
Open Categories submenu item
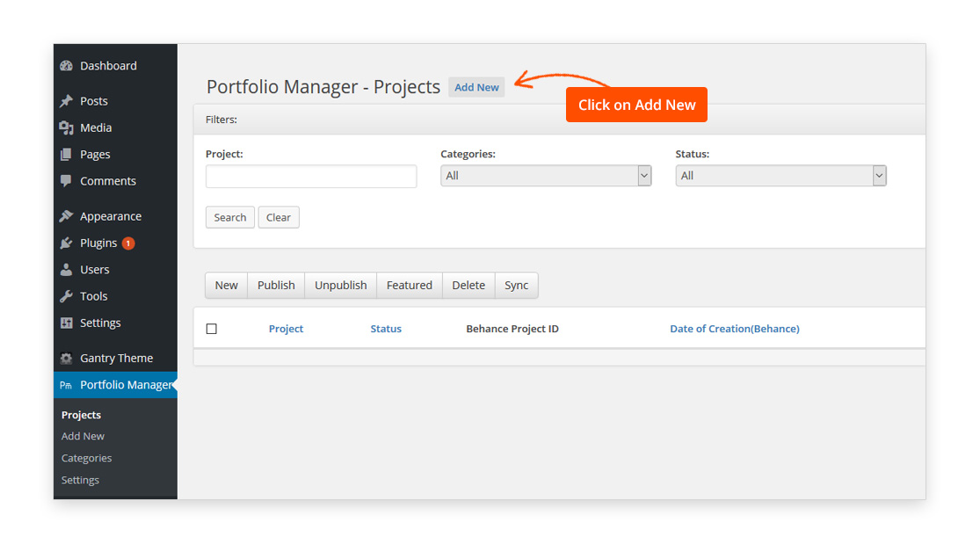point(86,458)
